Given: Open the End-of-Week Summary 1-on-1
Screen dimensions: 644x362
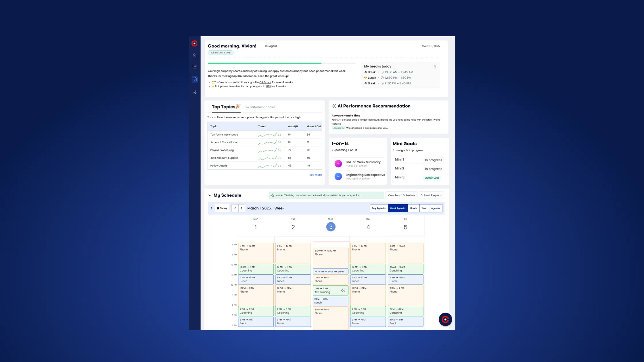Looking at the screenshot, I should click(x=363, y=162).
